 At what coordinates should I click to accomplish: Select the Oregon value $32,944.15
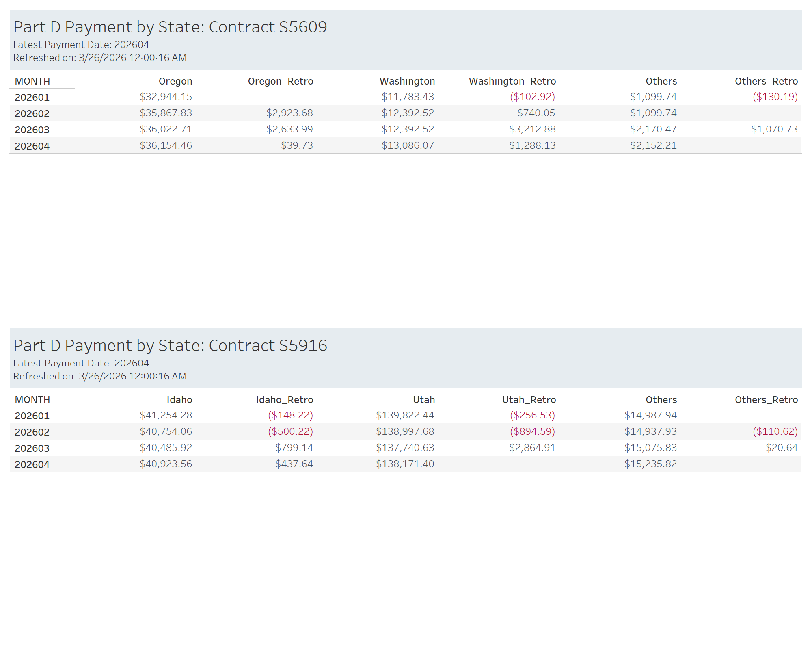pos(166,97)
